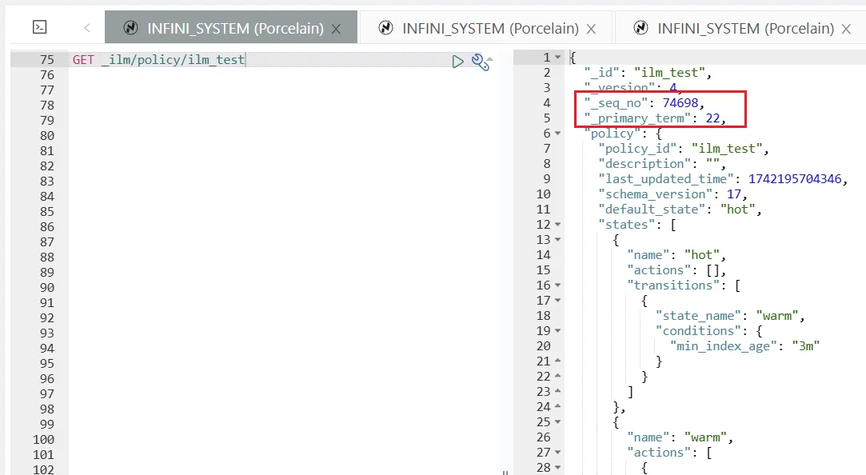Fold the block ending at line 22
This screenshot has width=866, height=475.
pyautogui.click(x=558, y=377)
